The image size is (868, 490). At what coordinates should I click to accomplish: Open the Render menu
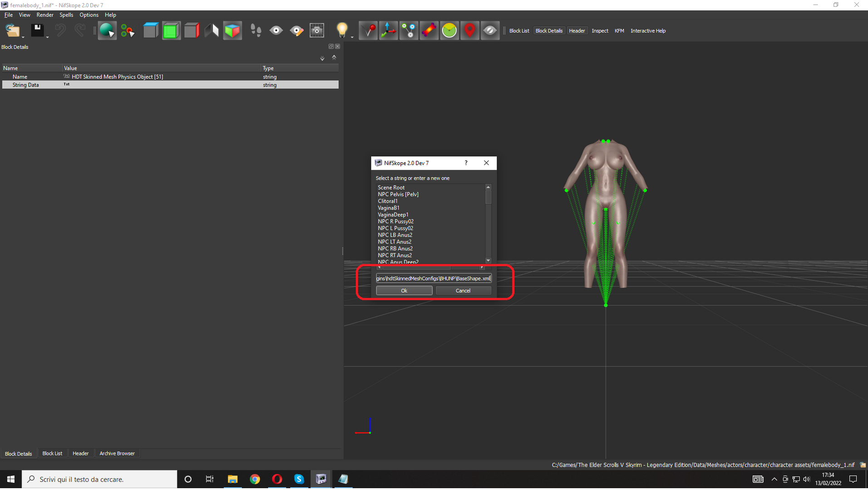(x=45, y=15)
